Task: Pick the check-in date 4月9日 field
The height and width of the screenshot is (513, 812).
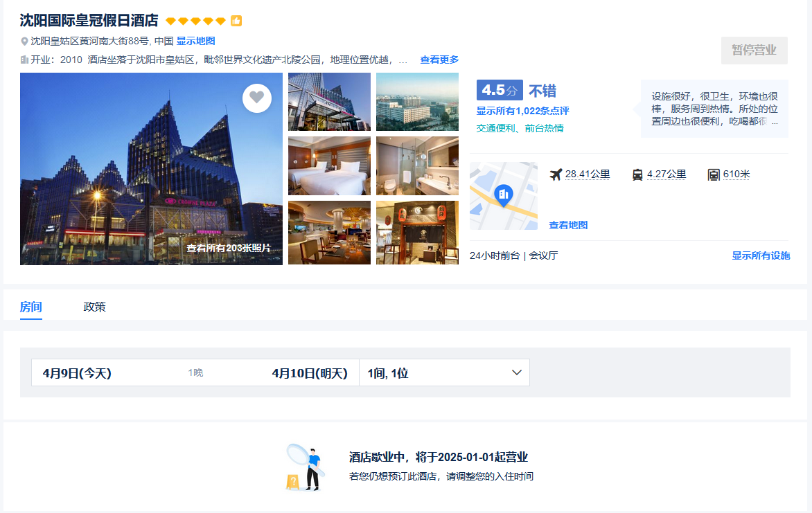Action: [x=77, y=373]
